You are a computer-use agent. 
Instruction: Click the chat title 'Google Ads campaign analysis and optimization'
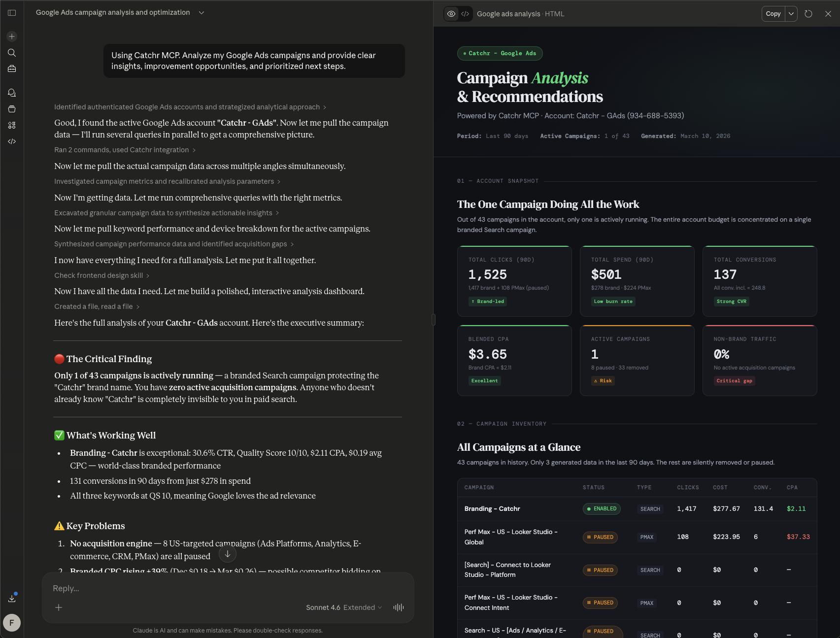pyautogui.click(x=113, y=12)
